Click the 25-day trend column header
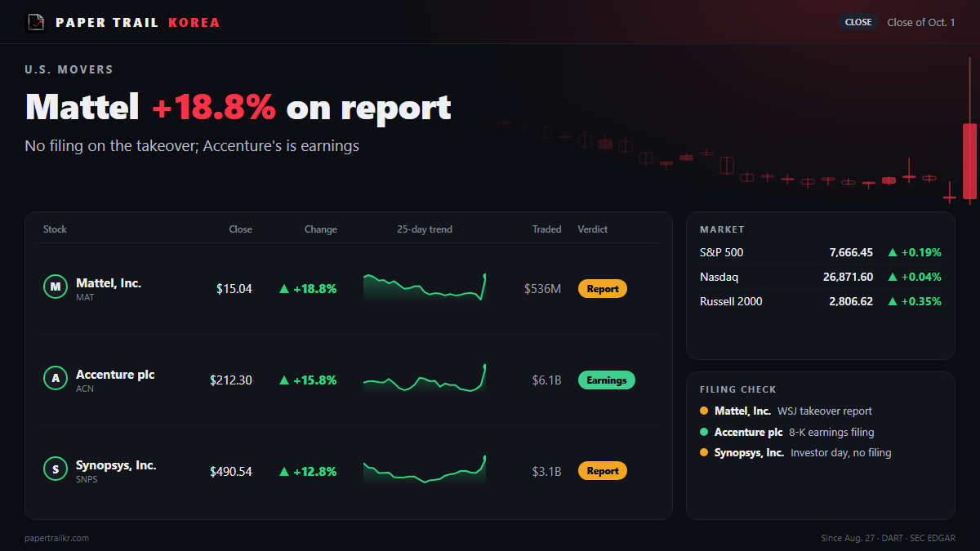 tap(425, 229)
